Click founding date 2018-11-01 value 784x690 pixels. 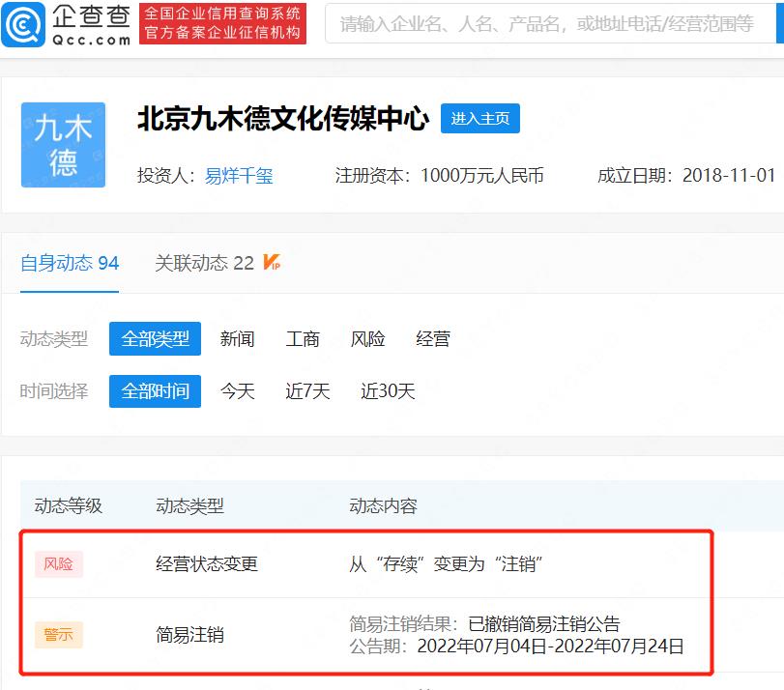click(729, 176)
